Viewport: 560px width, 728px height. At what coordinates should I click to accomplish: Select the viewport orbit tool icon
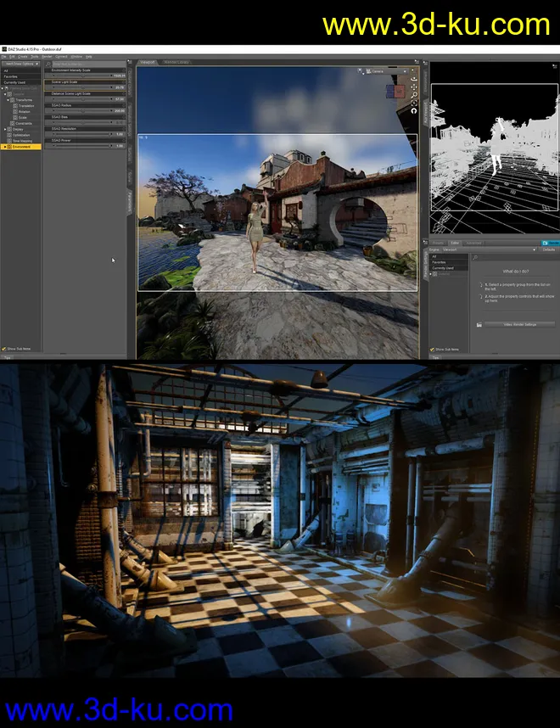click(x=414, y=79)
